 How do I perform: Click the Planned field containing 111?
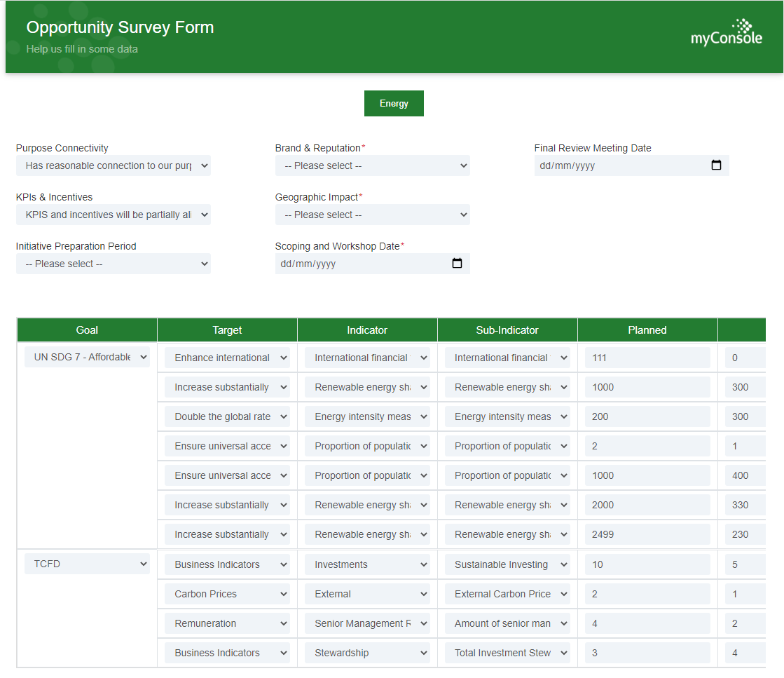tap(647, 358)
